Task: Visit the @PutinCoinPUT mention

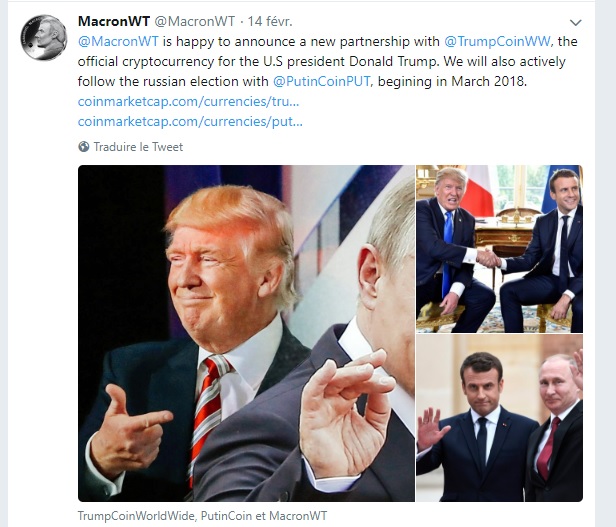Action: pyautogui.click(x=321, y=81)
